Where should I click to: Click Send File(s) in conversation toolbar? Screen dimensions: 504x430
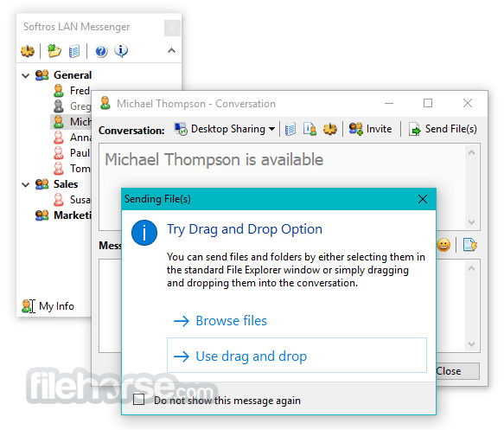click(443, 129)
